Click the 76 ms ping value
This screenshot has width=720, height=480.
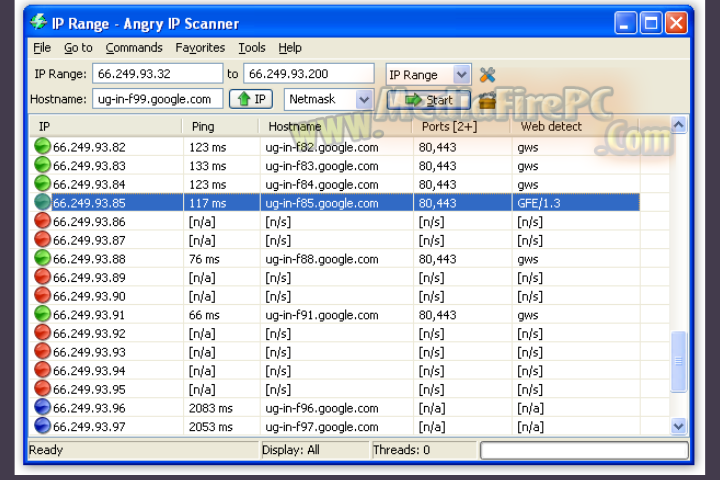click(x=204, y=259)
